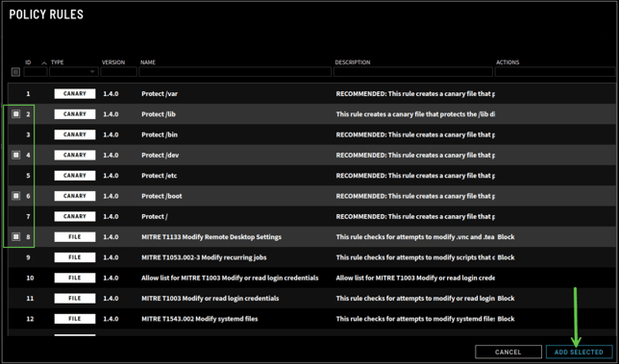
Task: Focus the DESCRIPTION filter input field
Action: point(413,72)
